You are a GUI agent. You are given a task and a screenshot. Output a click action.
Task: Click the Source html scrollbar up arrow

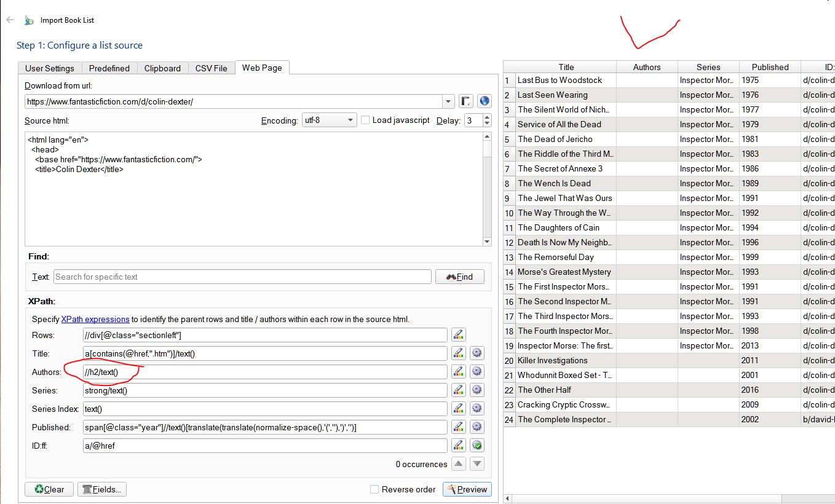(488, 136)
